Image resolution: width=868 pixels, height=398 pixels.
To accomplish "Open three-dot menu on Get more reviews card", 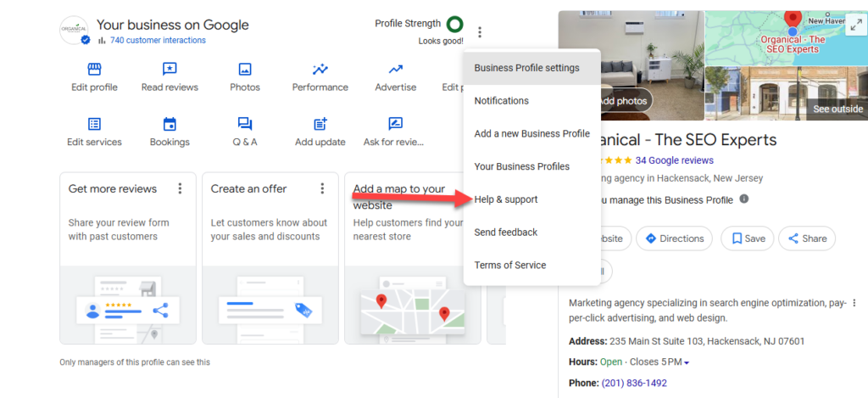I will pyautogui.click(x=180, y=188).
